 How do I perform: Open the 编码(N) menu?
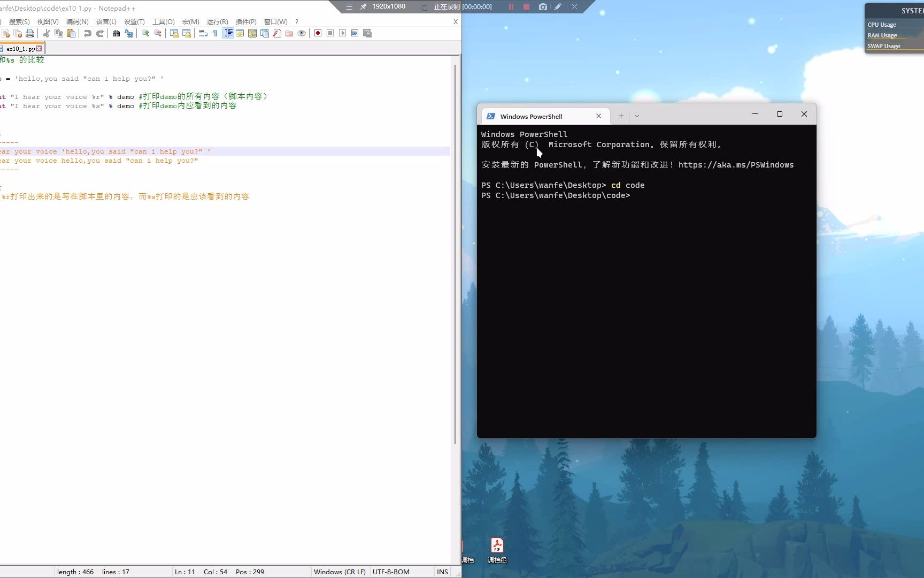[78, 22]
